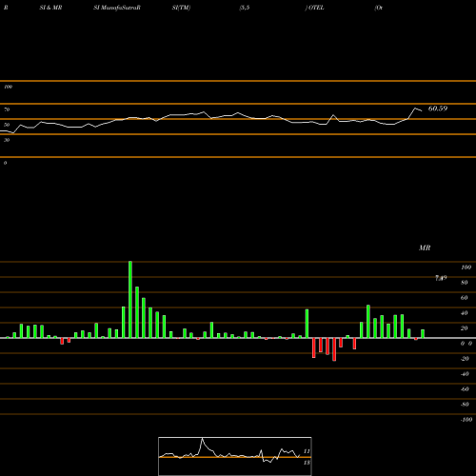Click the 70 level label on RSI axis

coord(7,109)
